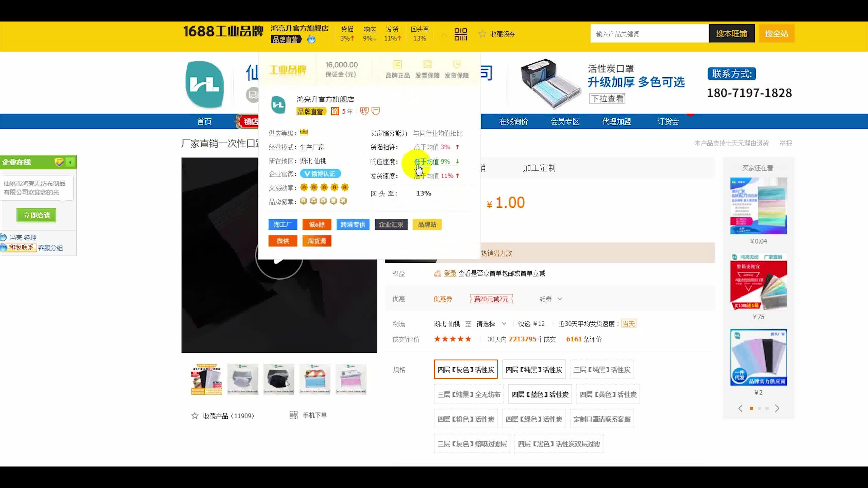
Task: Select the black mask thumbnail
Action: 279,379
